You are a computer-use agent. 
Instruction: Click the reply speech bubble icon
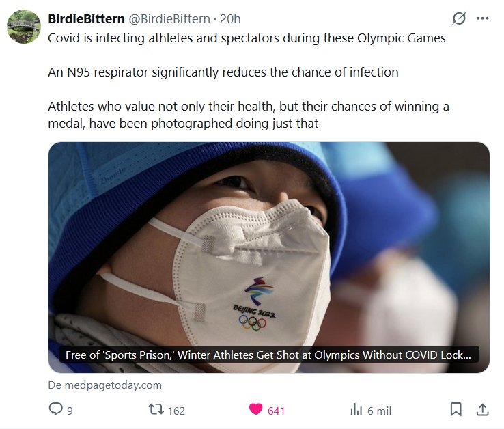pyautogui.click(x=56, y=409)
